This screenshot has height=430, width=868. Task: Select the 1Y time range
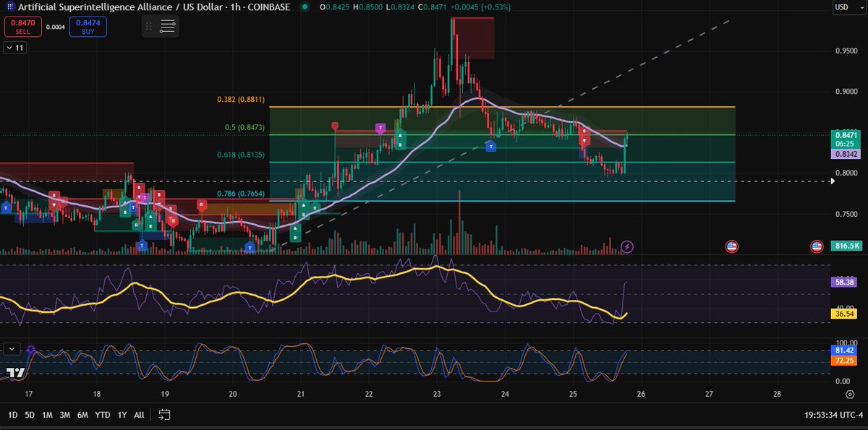point(122,415)
